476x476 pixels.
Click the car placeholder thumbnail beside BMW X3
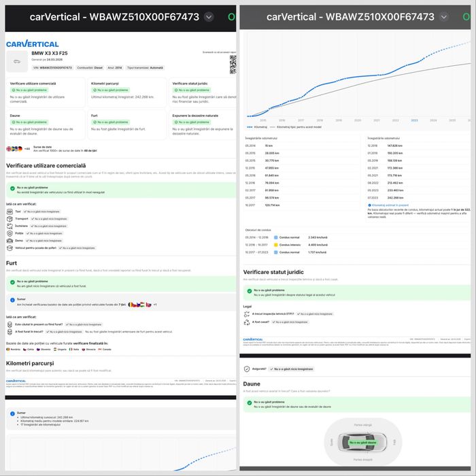(x=17, y=62)
